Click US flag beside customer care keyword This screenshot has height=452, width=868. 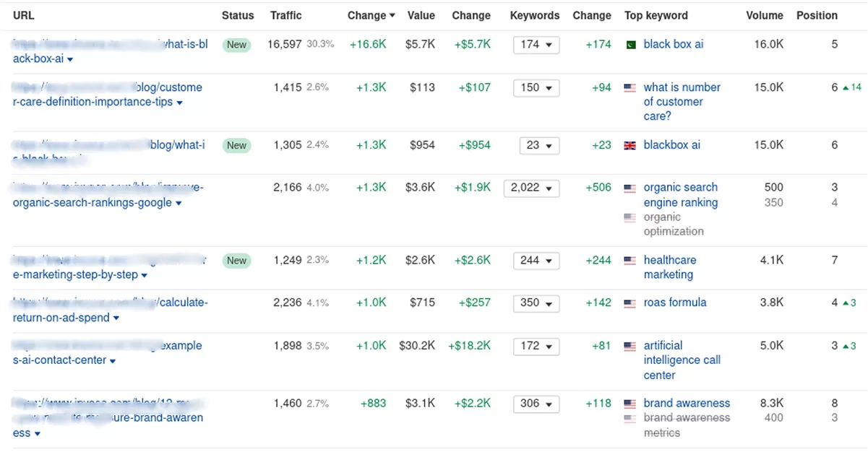coord(630,88)
